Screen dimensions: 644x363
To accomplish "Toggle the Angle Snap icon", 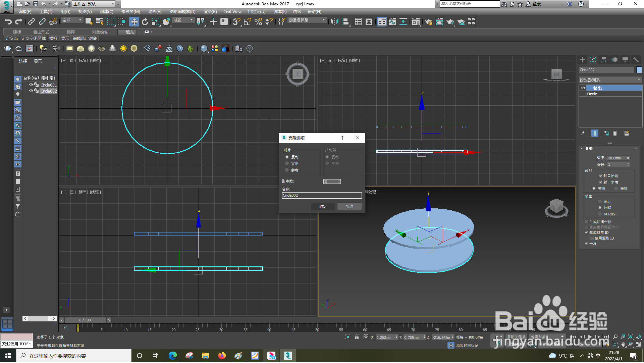I will coord(247,22).
